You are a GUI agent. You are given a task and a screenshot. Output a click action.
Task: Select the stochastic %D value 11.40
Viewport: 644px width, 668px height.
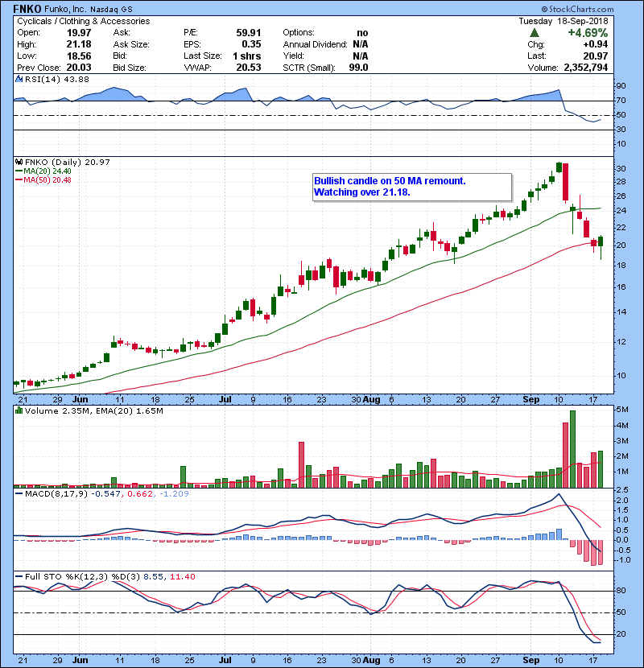coord(183,577)
